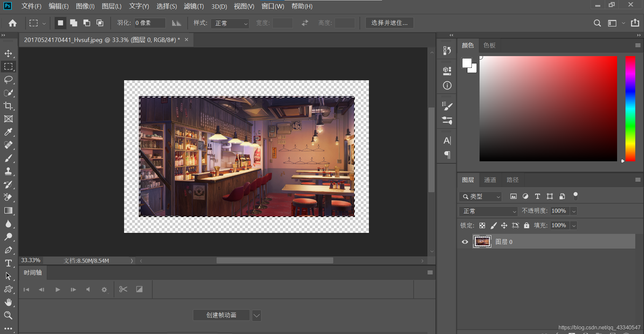Select the Blur tool

pyautogui.click(x=8, y=224)
